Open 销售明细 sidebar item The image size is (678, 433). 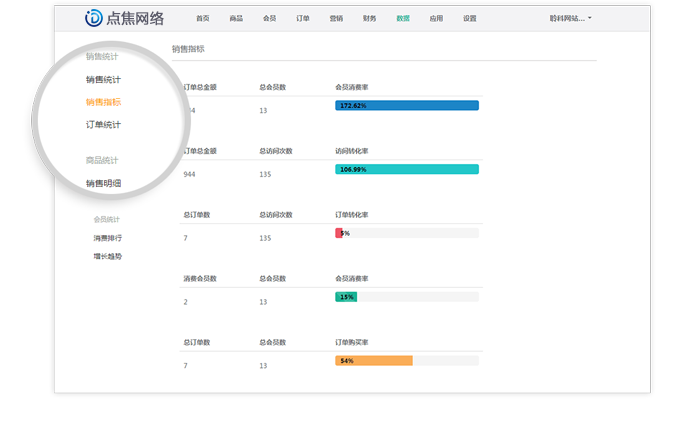(104, 183)
